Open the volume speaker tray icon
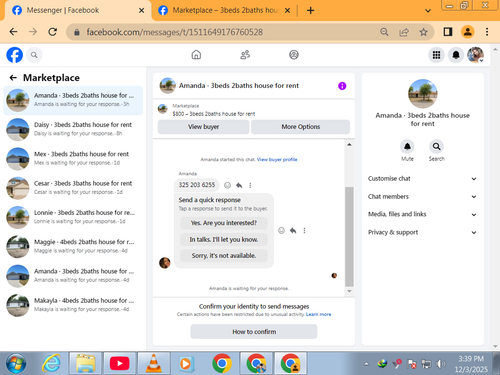 tap(441, 364)
